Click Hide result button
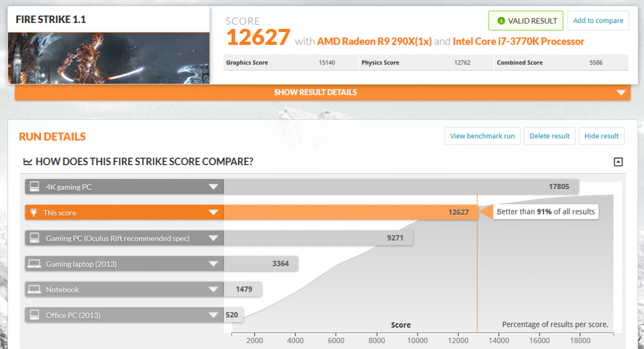 602,136
